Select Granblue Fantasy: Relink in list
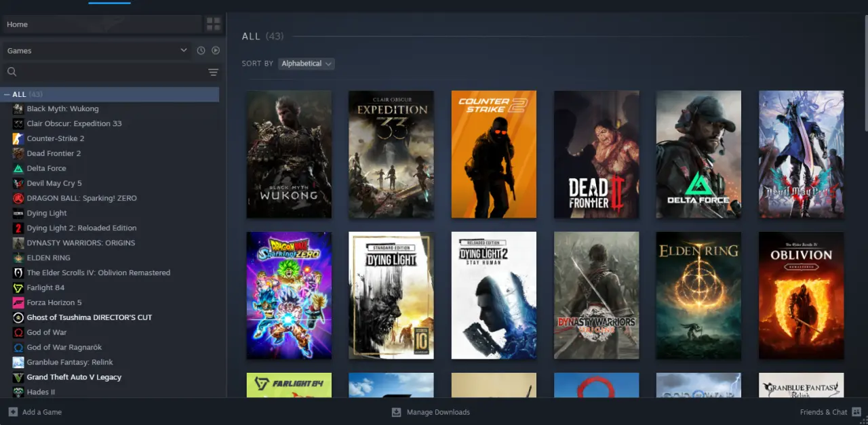This screenshot has width=868, height=425. pos(70,362)
